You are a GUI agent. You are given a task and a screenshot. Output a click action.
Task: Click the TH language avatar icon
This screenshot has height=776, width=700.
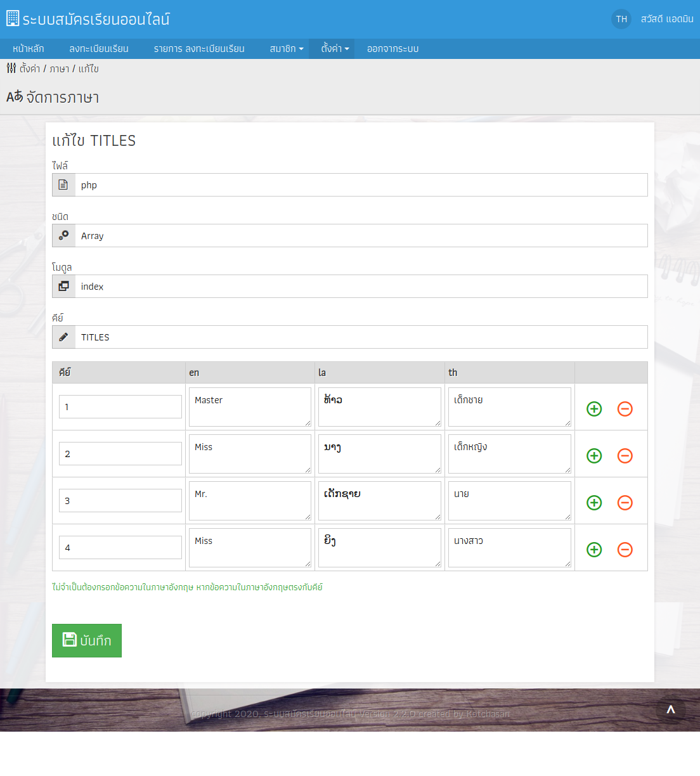(x=621, y=19)
